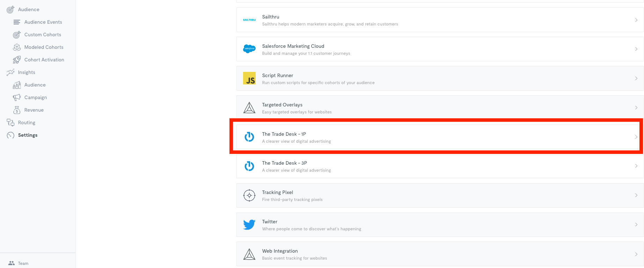Click The Trade Desk - 1P logo
This screenshot has width=644, height=268.
(x=249, y=137)
